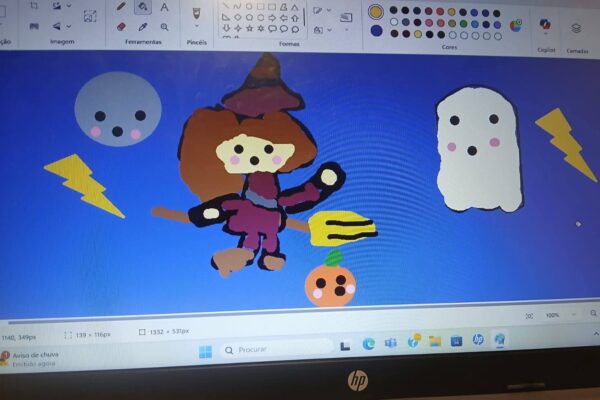Screen dimensions: 600x400
Task: Select the large Color 1 circle
Action: click(376, 12)
